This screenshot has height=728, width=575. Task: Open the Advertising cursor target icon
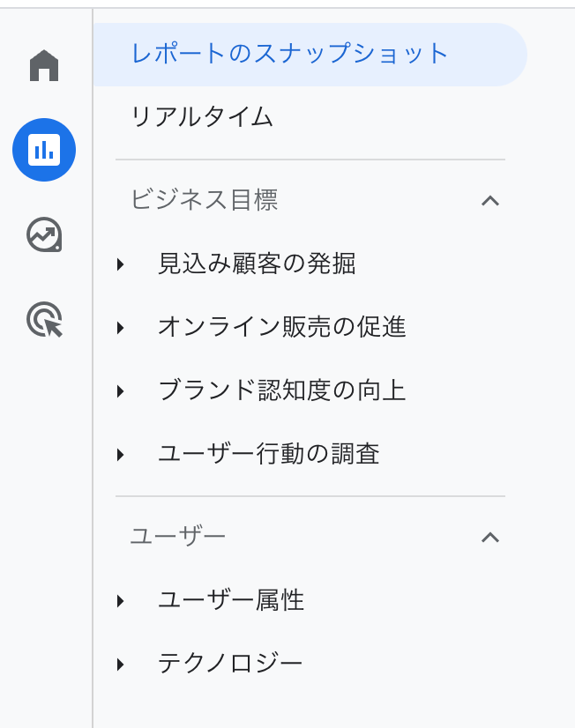(44, 319)
